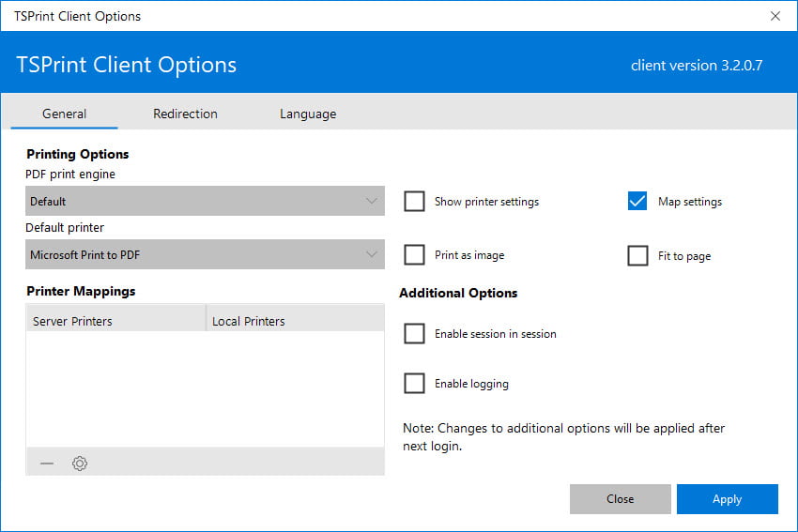Viewport: 798px width, 532px height.
Task: Turn on Enable logging checkbox
Action: click(x=414, y=384)
